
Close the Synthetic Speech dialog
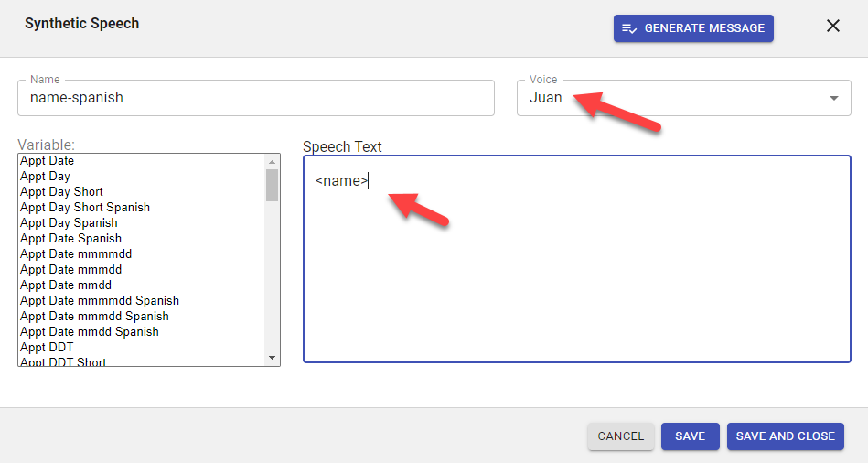pos(833,27)
